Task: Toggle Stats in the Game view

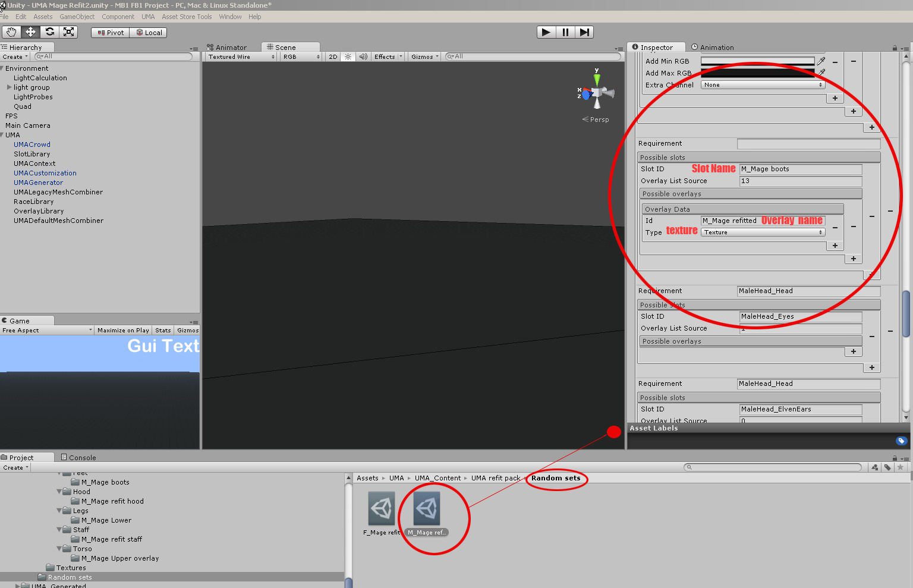Action: 163,331
